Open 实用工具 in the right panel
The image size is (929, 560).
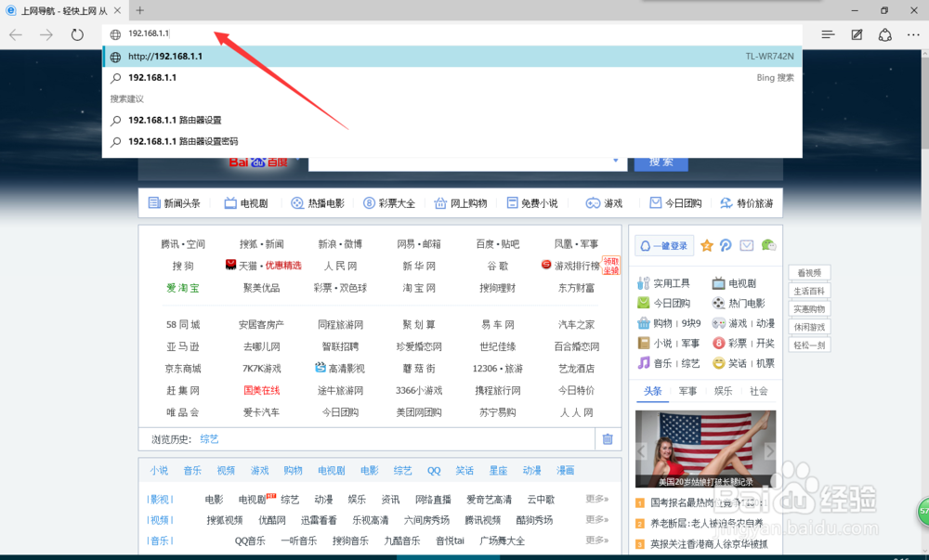click(663, 283)
